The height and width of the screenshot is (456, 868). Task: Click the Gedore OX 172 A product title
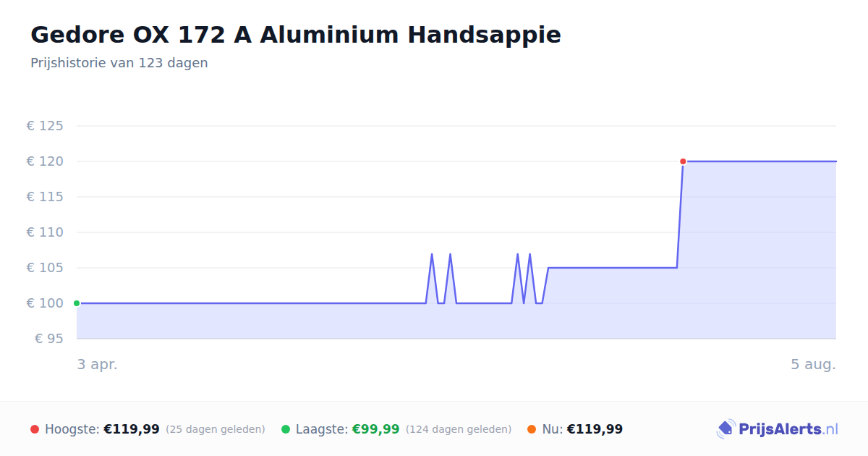[x=296, y=34]
